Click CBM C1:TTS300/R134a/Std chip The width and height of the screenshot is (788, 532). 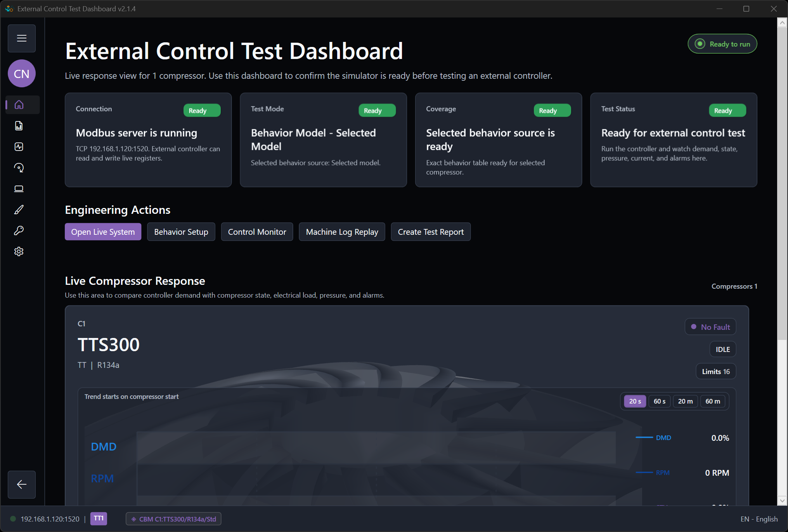point(173,519)
